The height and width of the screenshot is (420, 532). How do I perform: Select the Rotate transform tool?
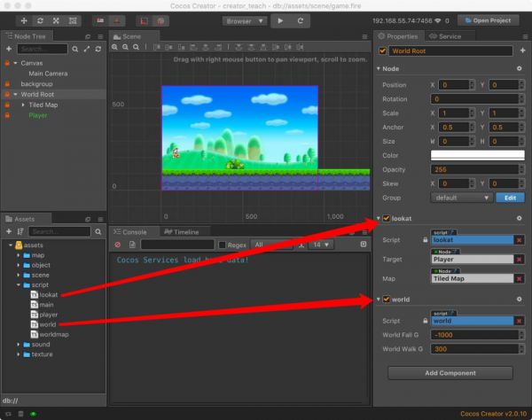click(x=40, y=21)
